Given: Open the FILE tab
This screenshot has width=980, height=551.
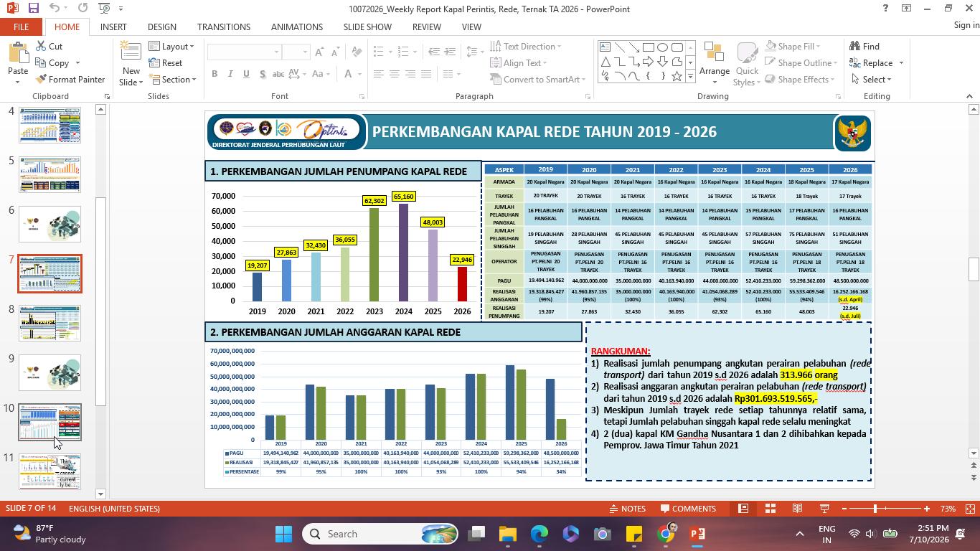Looking at the screenshot, I should click(21, 27).
